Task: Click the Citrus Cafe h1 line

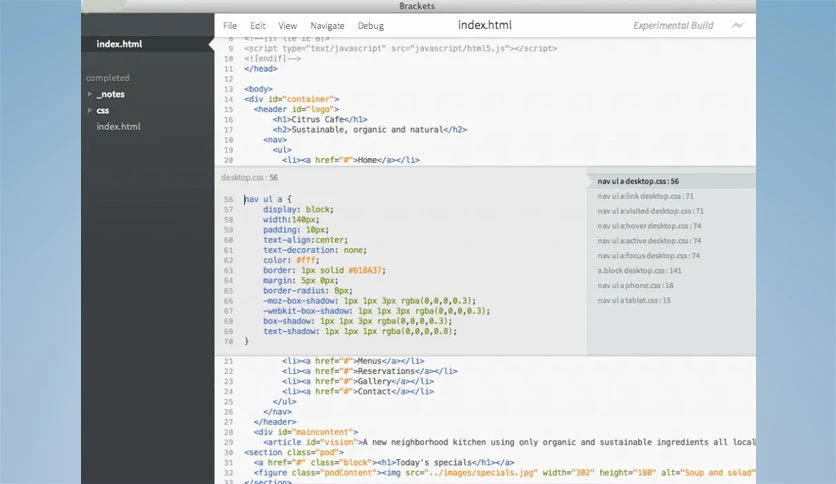Action: [320, 119]
